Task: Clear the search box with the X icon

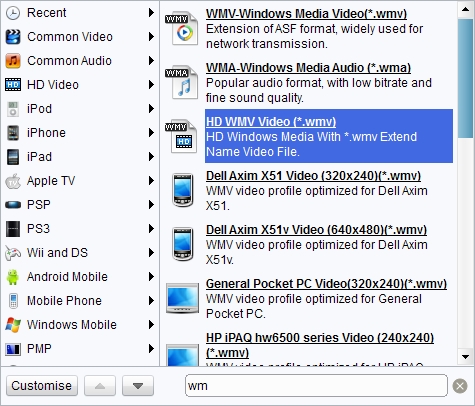Action: [460, 386]
